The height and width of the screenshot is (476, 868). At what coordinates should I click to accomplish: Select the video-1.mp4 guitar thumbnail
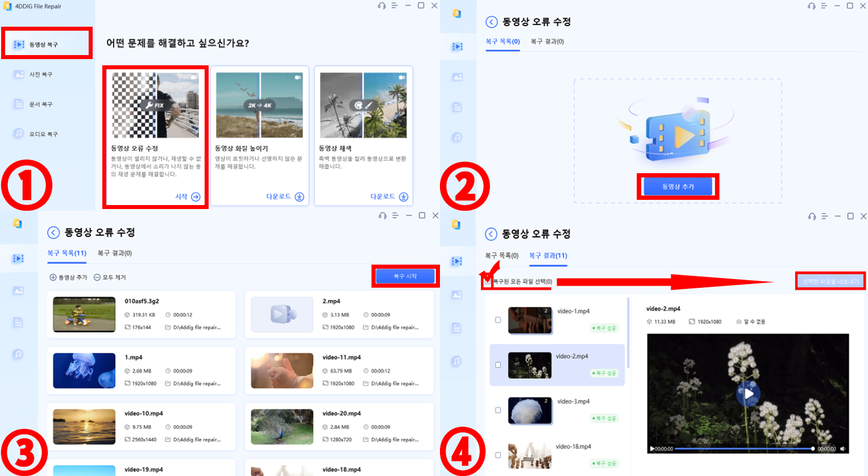point(530,320)
